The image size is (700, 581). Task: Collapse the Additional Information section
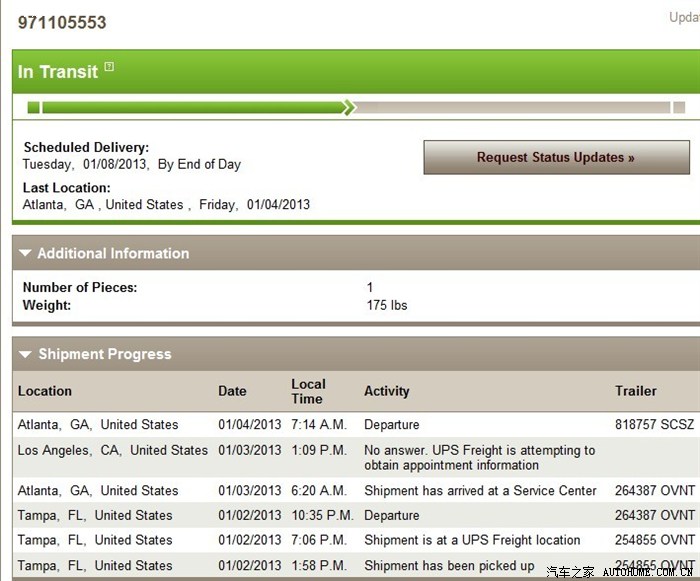[x=25, y=254]
